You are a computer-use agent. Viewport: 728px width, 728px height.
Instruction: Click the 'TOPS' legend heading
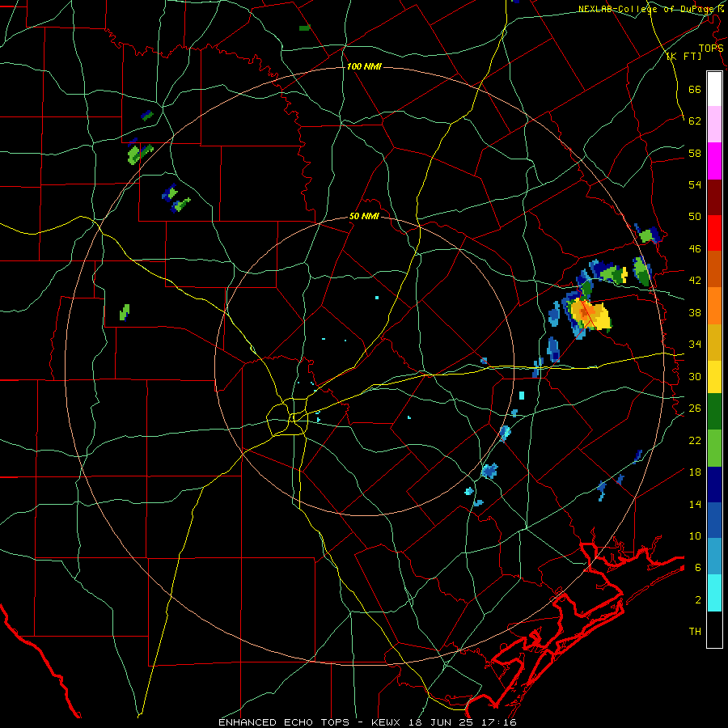(711, 48)
